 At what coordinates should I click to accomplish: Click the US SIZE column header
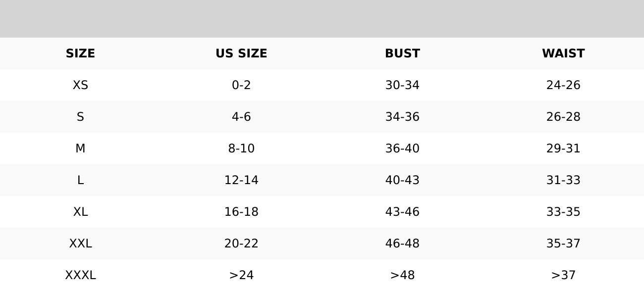tap(241, 53)
